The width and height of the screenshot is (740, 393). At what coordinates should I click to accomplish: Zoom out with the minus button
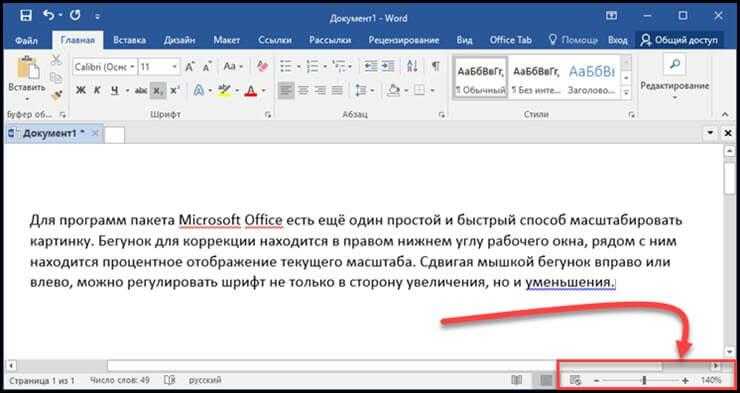[x=597, y=380]
